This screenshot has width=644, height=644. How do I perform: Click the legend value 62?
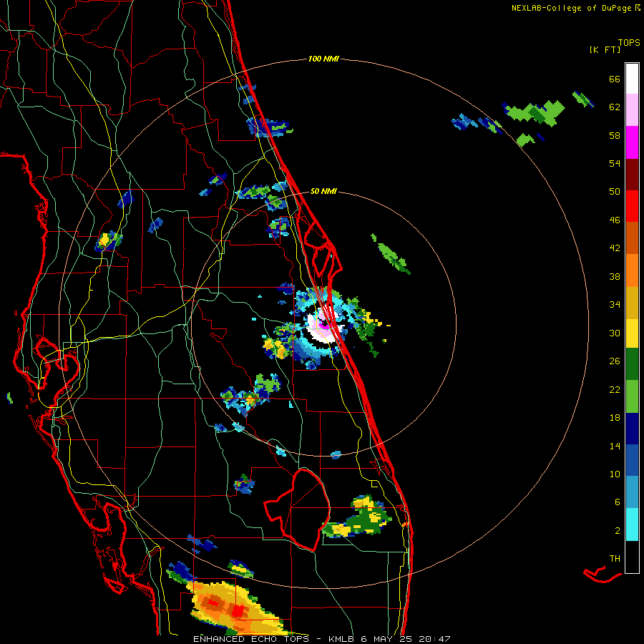pos(615,107)
